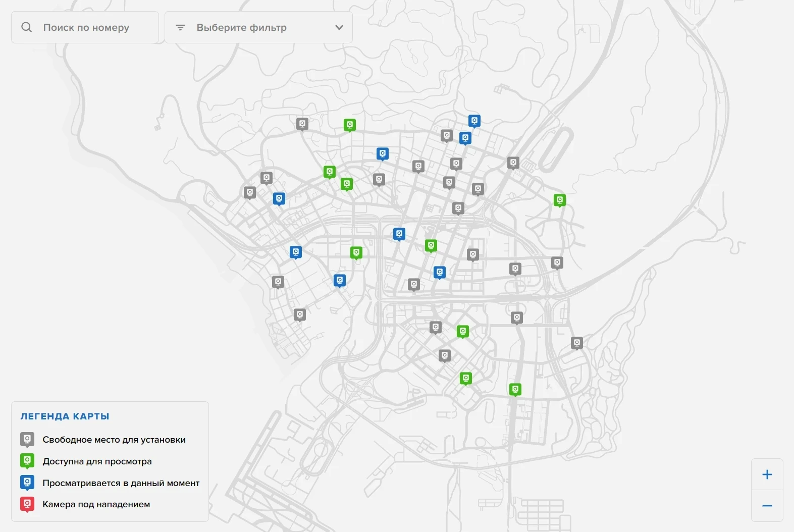Click the northernmost gray camera marker
This screenshot has width=794, height=532.
point(302,124)
